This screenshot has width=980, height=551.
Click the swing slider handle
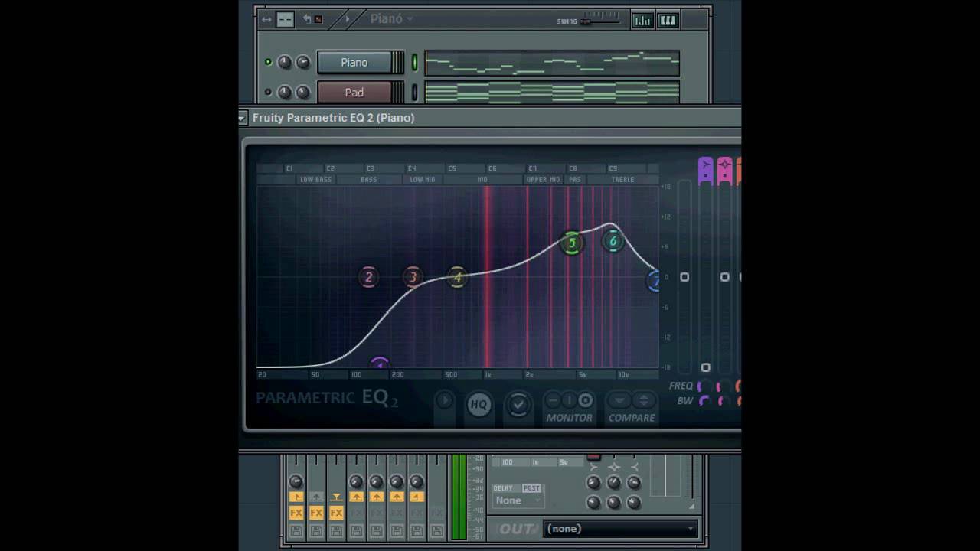coord(586,21)
